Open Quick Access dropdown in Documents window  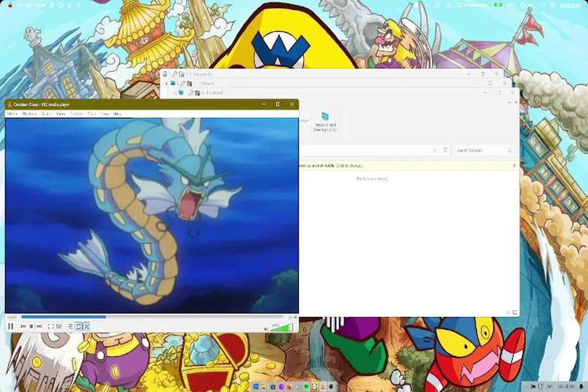[x=187, y=74]
